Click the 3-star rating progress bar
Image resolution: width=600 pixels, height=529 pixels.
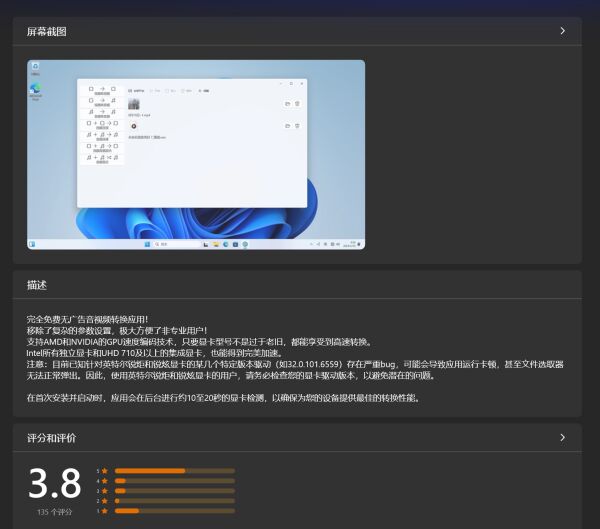point(175,491)
